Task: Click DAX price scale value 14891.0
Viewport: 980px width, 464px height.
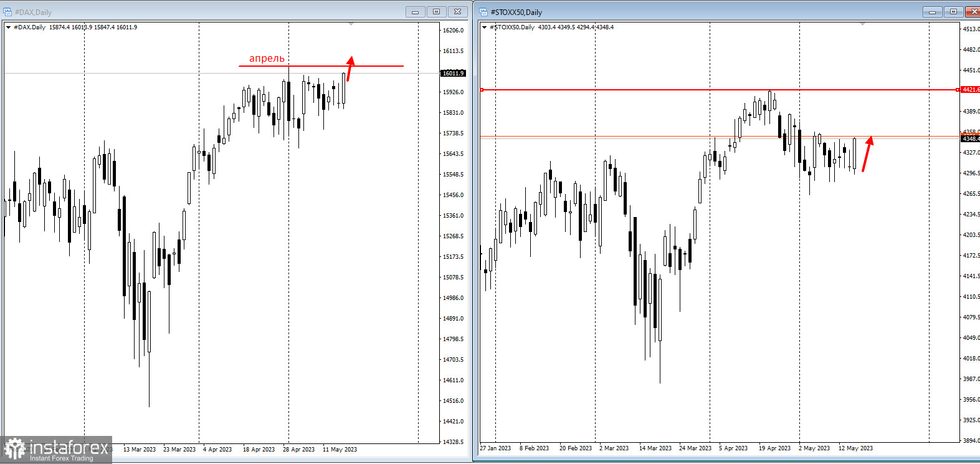Action: coord(453,319)
